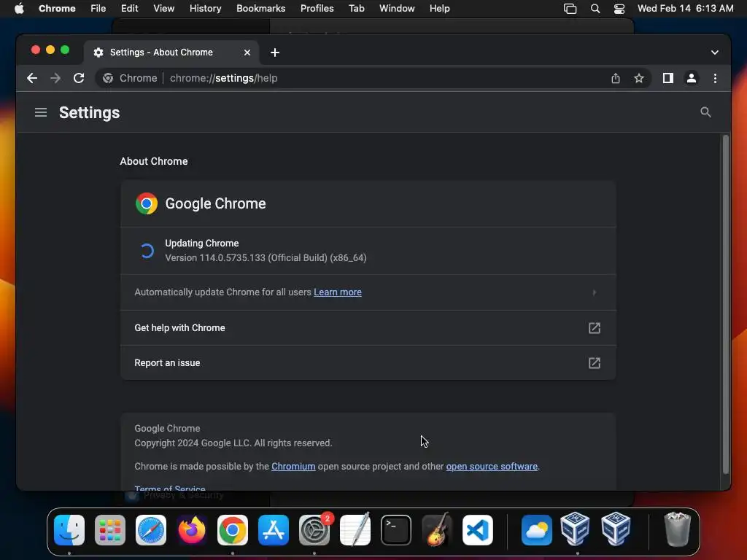Open the Help menu

[x=439, y=9]
